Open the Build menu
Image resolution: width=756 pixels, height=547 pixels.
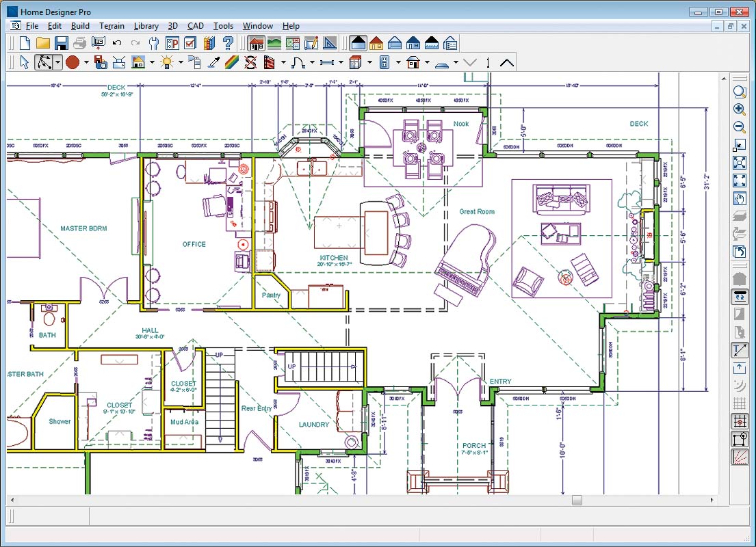[80, 26]
